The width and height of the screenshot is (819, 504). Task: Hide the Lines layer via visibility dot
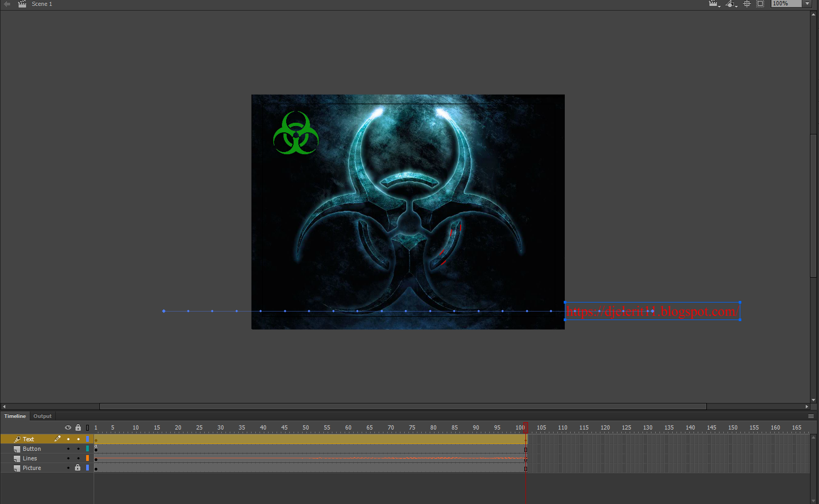pos(68,458)
